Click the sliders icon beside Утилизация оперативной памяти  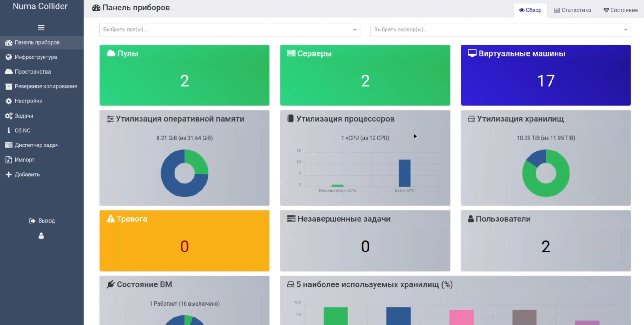pos(110,119)
